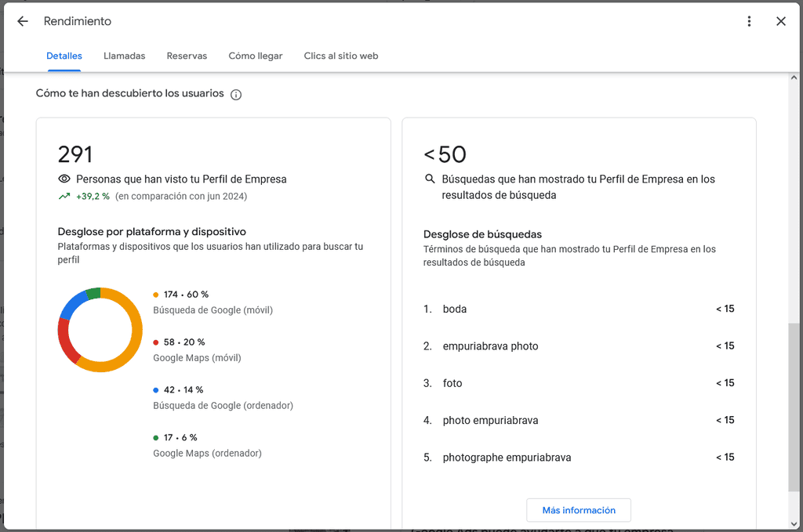Click the scroll down arrow on the scrollbar
The height and width of the screenshot is (532, 803).
(x=794, y=523)
